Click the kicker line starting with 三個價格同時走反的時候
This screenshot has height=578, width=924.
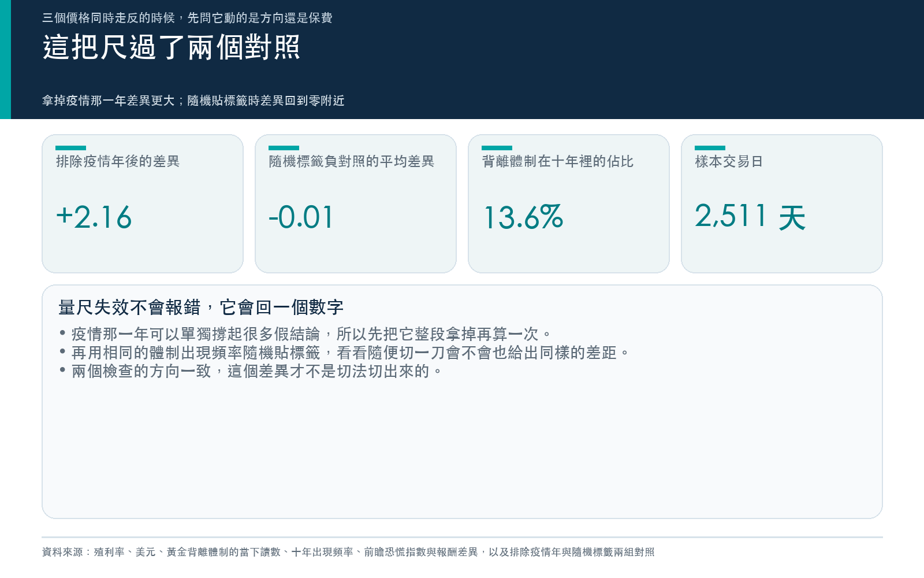click(187, 18)
